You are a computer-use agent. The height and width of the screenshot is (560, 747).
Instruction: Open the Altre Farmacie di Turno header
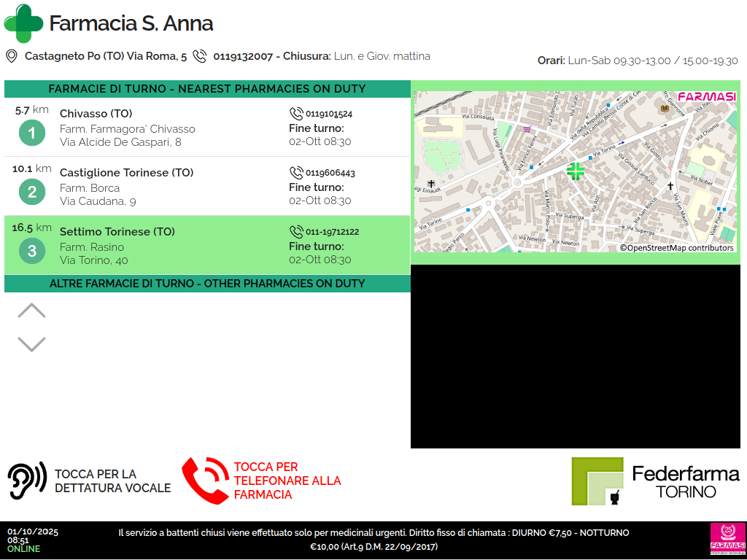coord(207,284)
